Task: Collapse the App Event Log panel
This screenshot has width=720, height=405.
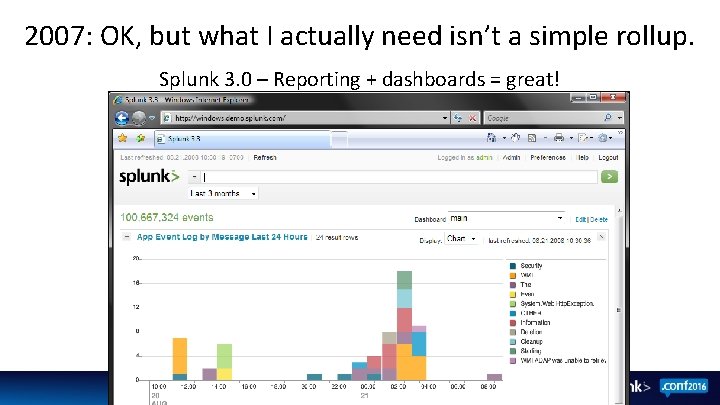Action: click(127, 237)
